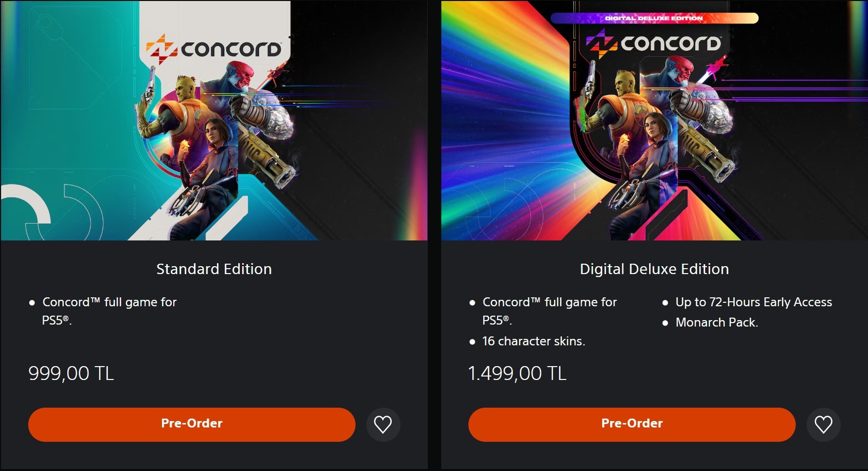Click the Concord logo on the Standard cover
The height and width of the screenshot is (471, 868).
(x=214, y=48)
